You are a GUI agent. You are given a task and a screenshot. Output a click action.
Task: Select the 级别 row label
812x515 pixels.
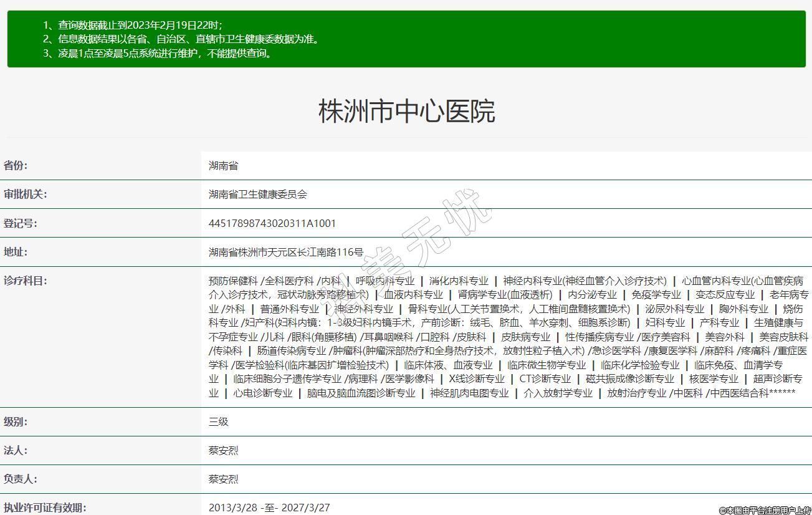click(16, 421)
